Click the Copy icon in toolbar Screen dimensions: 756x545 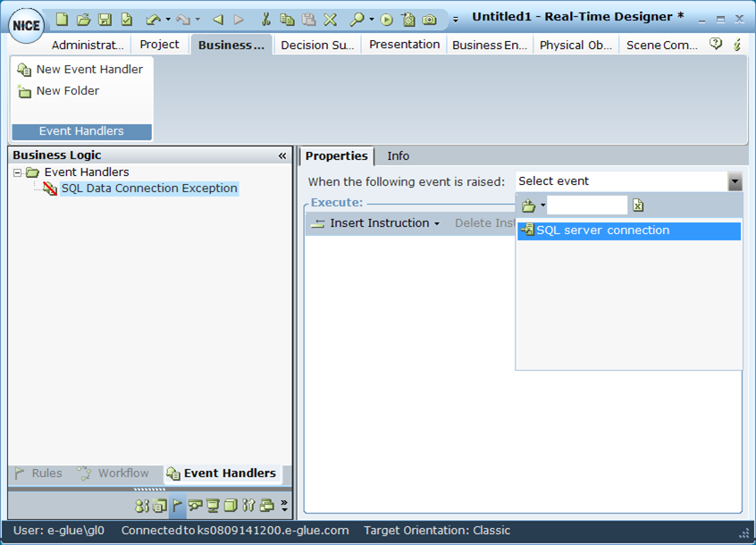click(287, 19)
